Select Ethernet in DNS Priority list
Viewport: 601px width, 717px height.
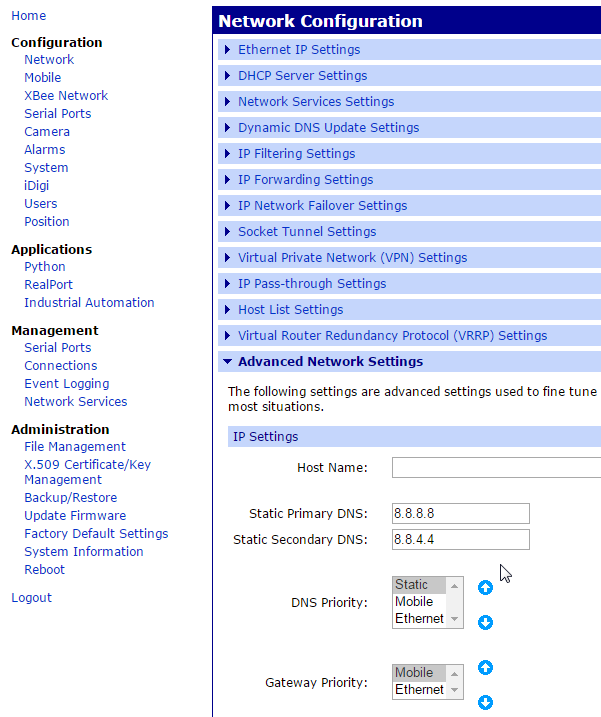coord(419,619)
